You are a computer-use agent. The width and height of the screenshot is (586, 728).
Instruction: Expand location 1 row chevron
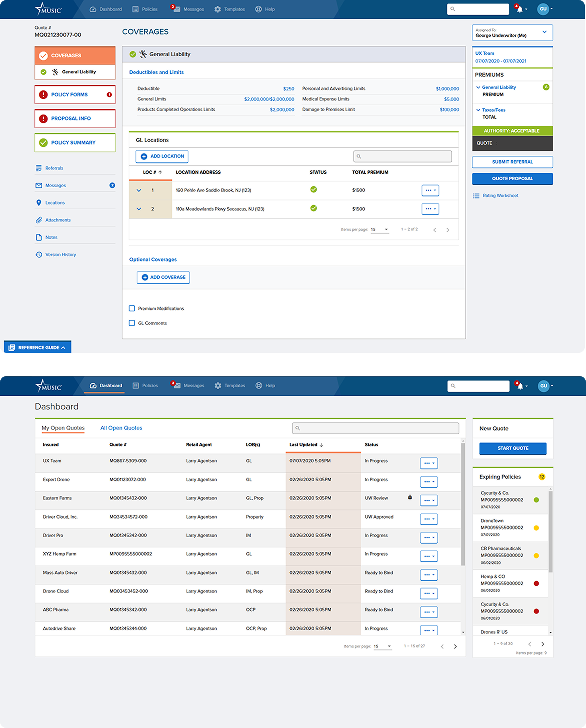click(139, 190)
